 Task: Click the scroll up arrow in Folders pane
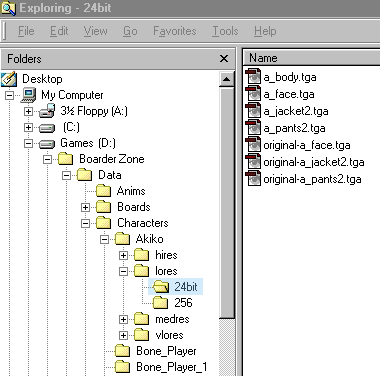[x=226, y=79]
